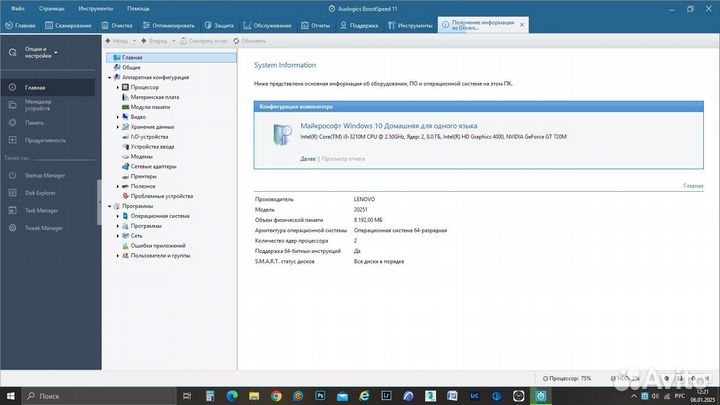The height and width of the screenshot is (405, 720).
Task: Close the Получение информации из Drivers tab
Action: (x=522, y=25)
